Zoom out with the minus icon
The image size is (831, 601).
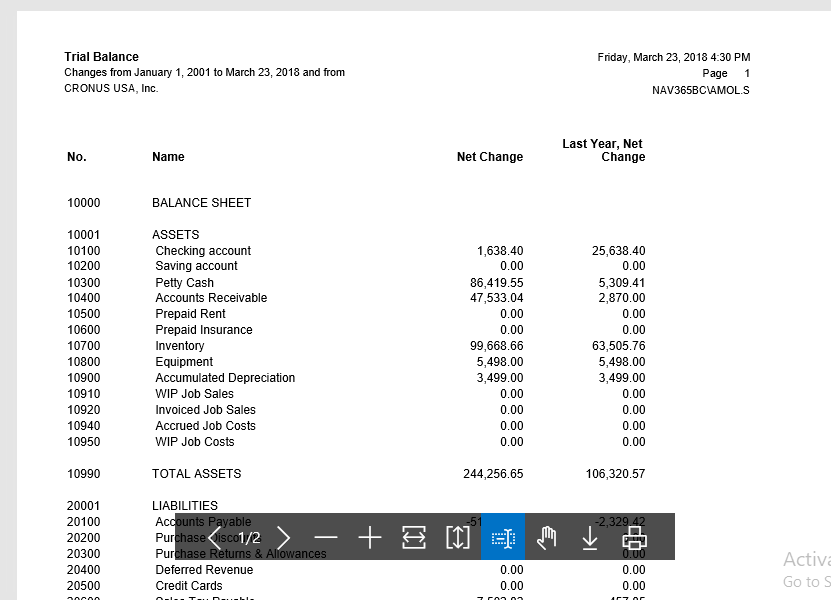326,538
